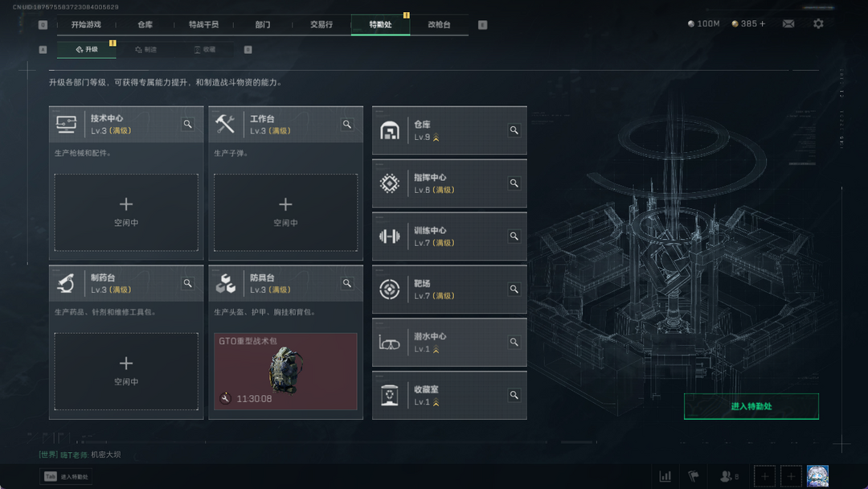Click the 进入特勤处 green button
This screenshot has width=868, height=489.
(x=751, y=406)
